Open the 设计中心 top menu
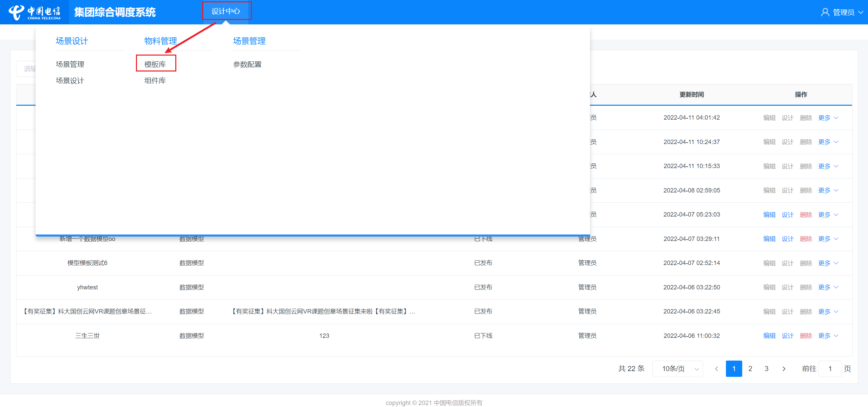 [x=226, y=11]
